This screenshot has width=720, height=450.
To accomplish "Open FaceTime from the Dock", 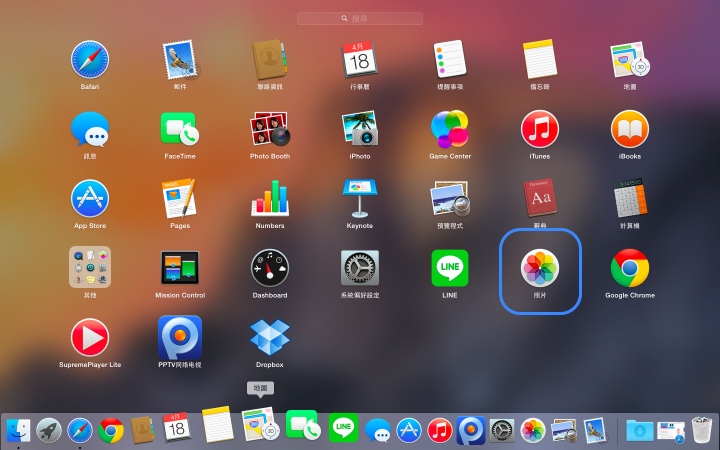I will [303, 425].
